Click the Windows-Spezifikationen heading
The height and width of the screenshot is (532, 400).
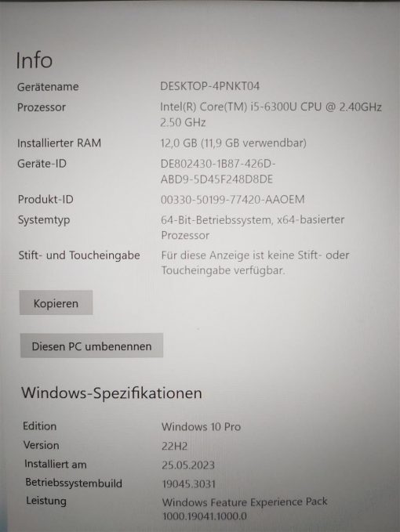click(111, 393)
